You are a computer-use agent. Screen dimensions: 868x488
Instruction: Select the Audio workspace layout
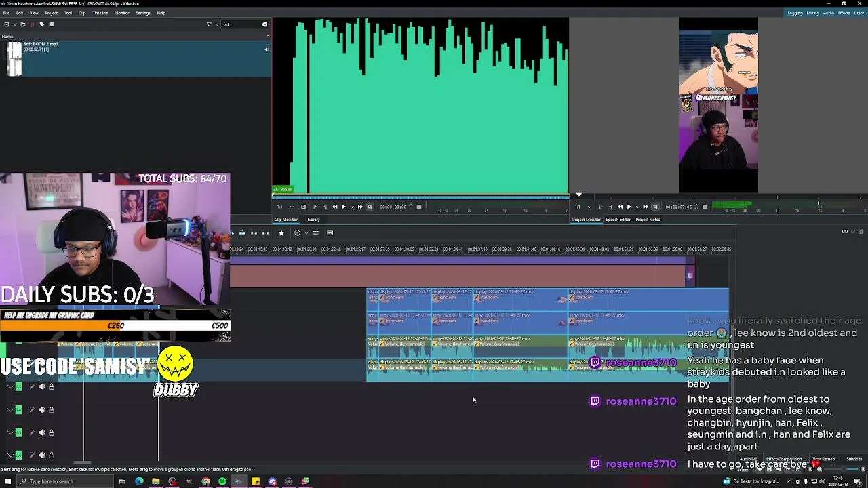coord(829,13)
